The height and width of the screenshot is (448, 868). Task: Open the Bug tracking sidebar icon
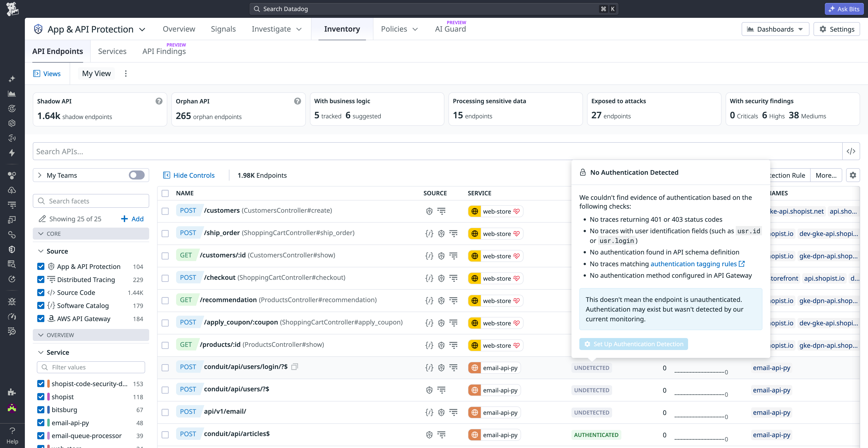pyautogui.click(x=12, y=302)
